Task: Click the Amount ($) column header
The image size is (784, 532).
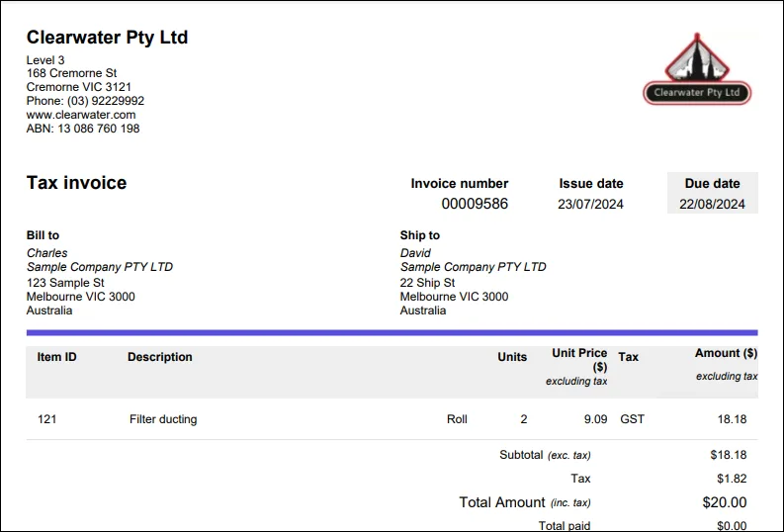Action: tap(726, 353)
